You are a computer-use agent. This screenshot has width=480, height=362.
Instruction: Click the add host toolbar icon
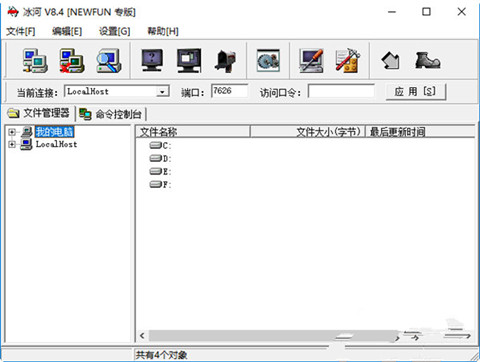coord(35,61)
